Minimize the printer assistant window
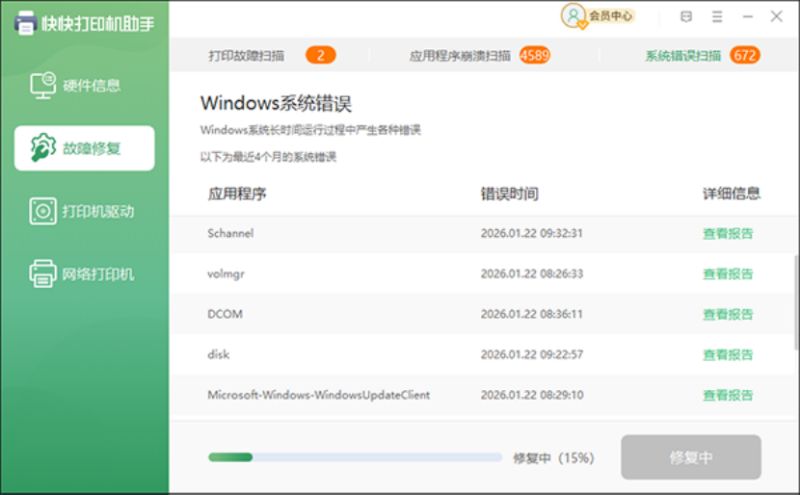 pyautogui.click(x=746, y=17)
